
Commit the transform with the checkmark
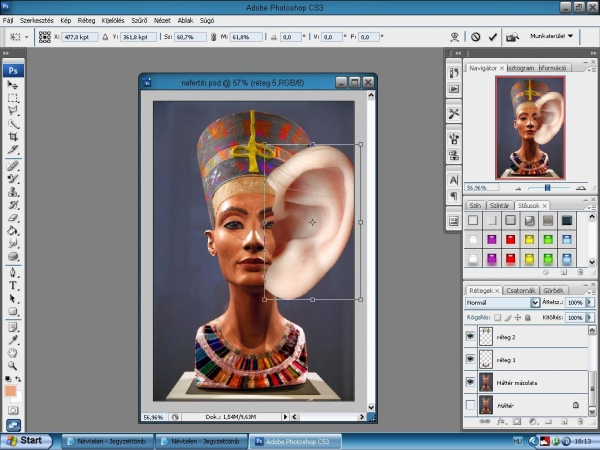[x=492, y=37]
